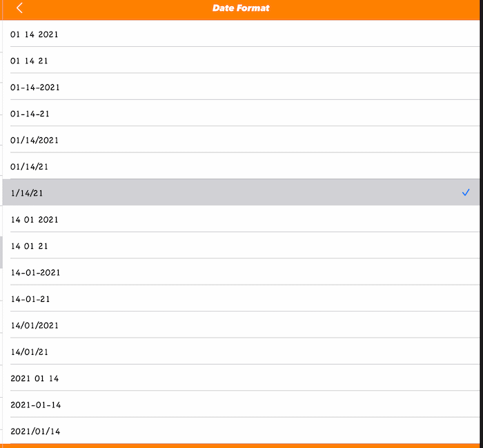This screenshot has width=483, height=448.
Task: Select the 14/01/21 format row
Action: click(x=241, y=352)
